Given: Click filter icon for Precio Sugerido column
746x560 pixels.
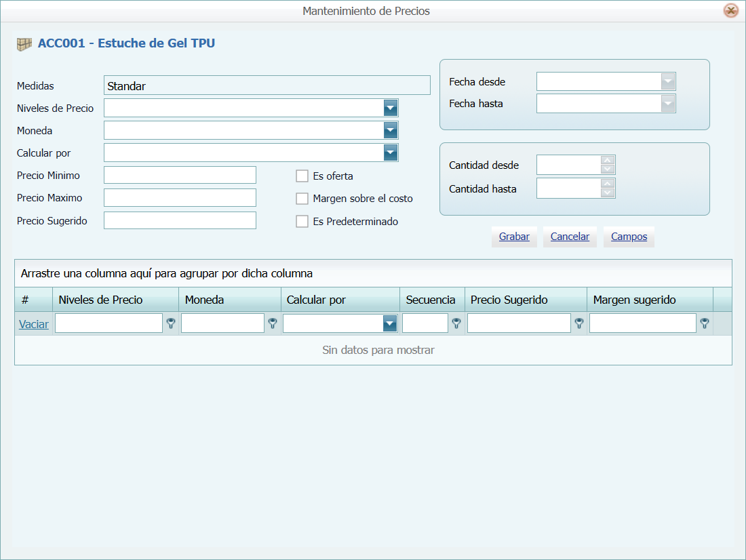Looking at the screenshot, I should point(579,324).
